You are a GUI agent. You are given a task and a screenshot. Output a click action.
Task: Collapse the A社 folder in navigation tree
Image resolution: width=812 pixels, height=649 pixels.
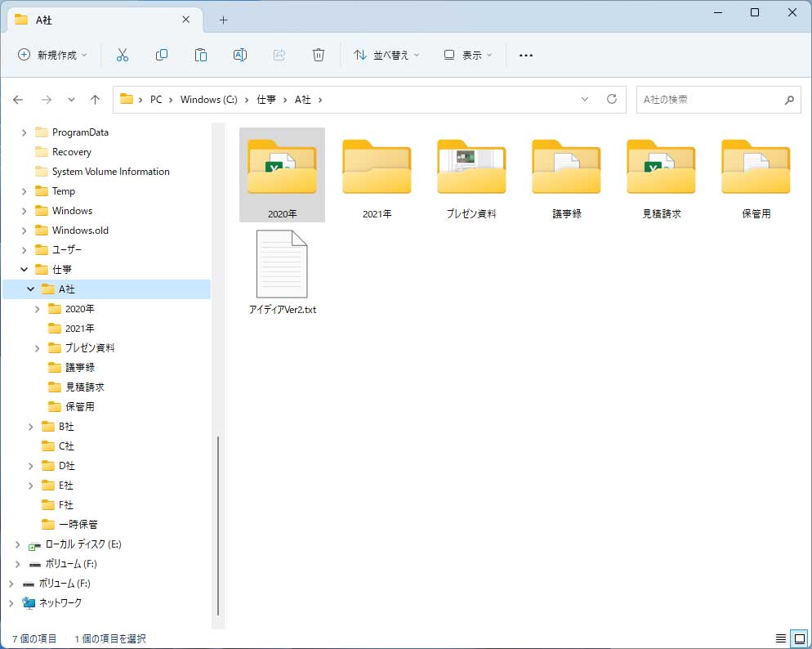31,289
